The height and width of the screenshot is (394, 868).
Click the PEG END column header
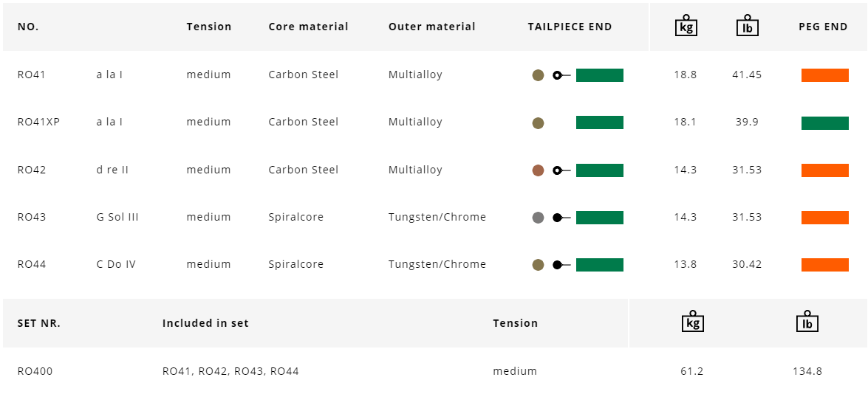[x=823, y=27]
